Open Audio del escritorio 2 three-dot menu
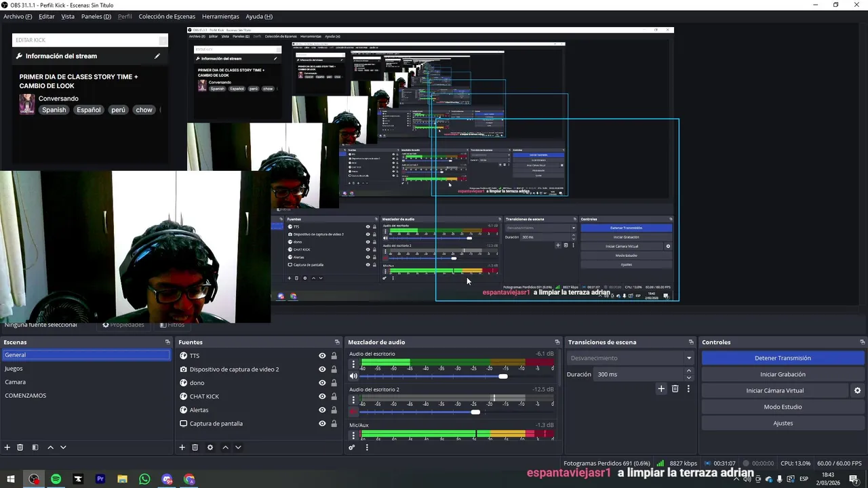 point(353,400)
